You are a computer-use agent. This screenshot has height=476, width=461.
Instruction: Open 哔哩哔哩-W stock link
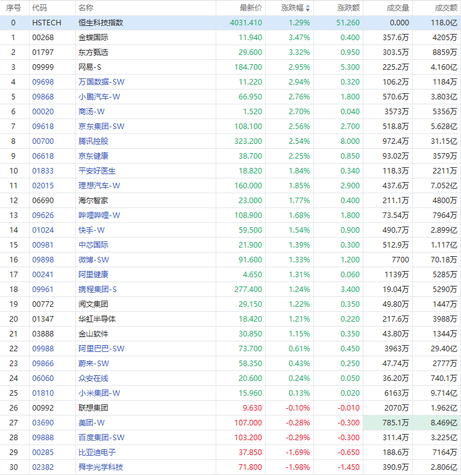coord(99,215)
